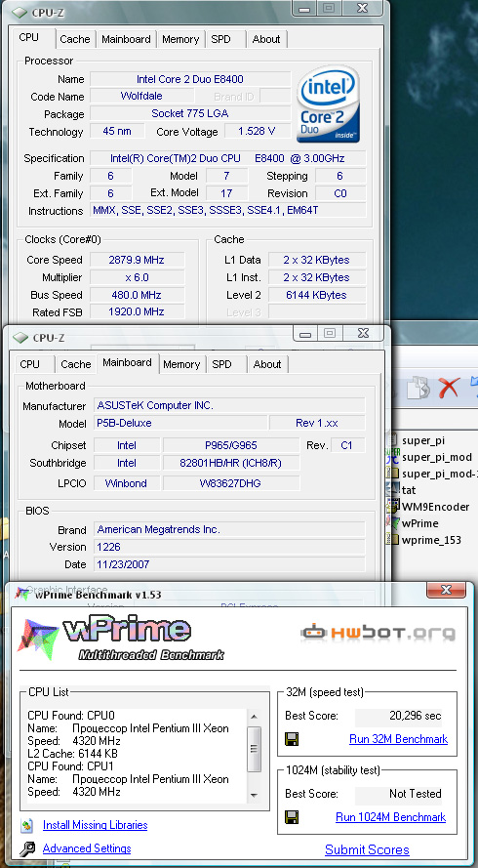The height and width of the screenshot is (868, 478).
Task: Select wPrime file icon in list
Action: pos(393,523)
